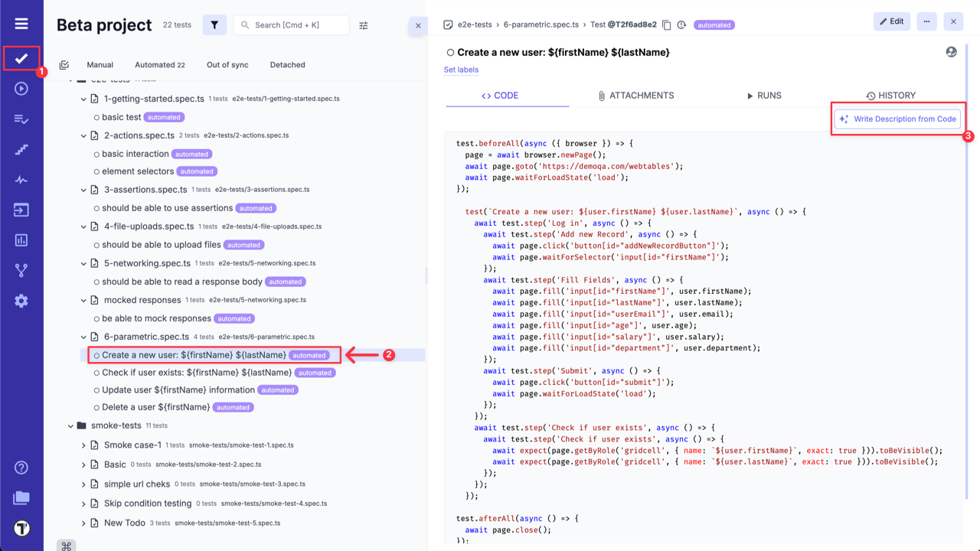This screenshot has height=551, width=980.
Task: Open the reports bar-chart icon in sidebar
Action: 21,239
